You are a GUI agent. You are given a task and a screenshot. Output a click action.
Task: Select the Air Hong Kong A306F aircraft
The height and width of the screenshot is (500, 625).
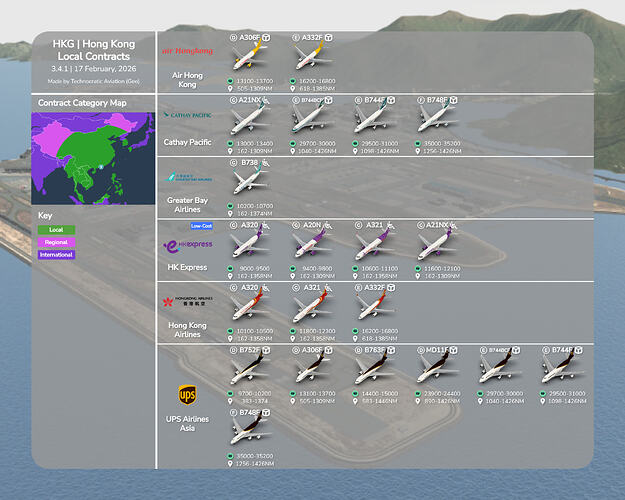250,56
